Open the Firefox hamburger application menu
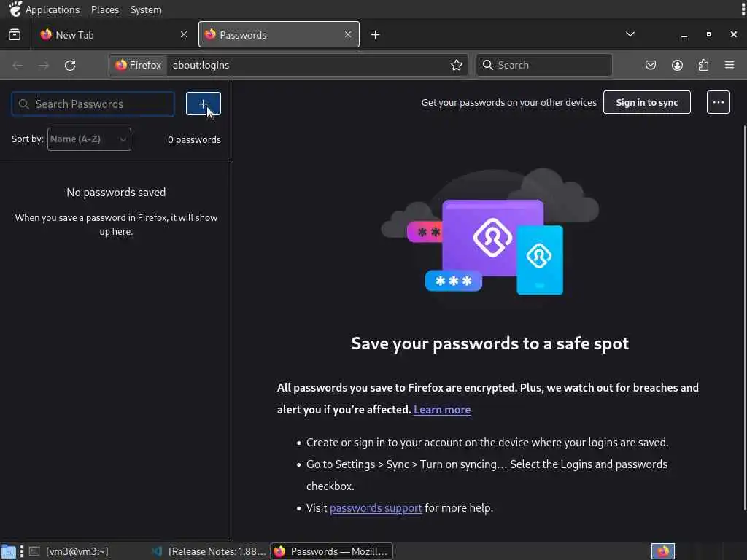Viewport: 747px width, 560px height. pos(729,65)
